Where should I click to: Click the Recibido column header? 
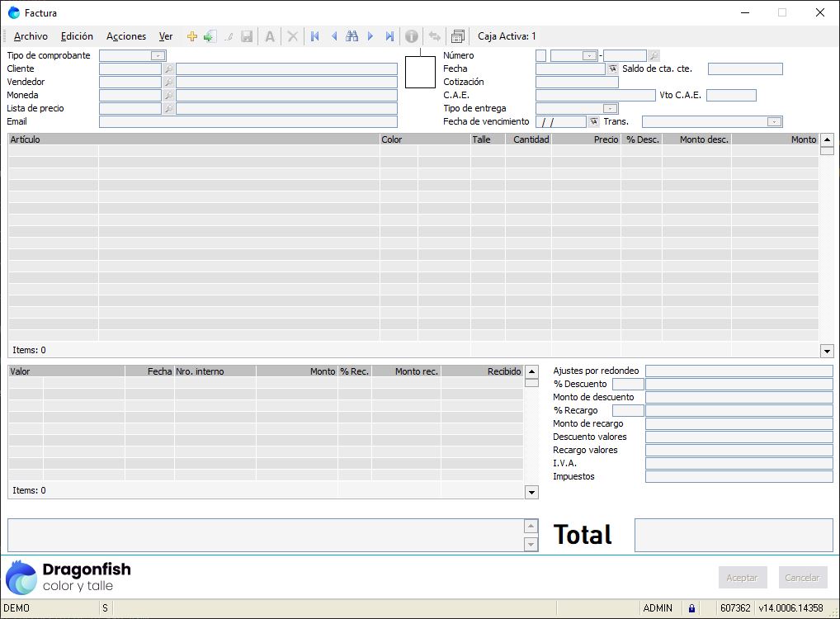482,371
